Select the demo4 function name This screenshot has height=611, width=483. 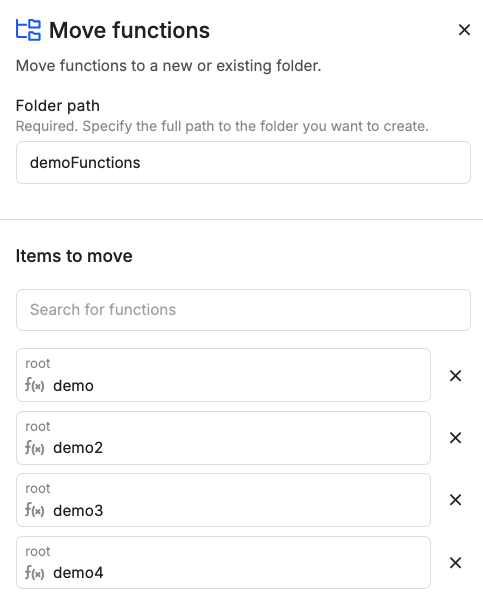pyautogui.click(x=78, y=573)
